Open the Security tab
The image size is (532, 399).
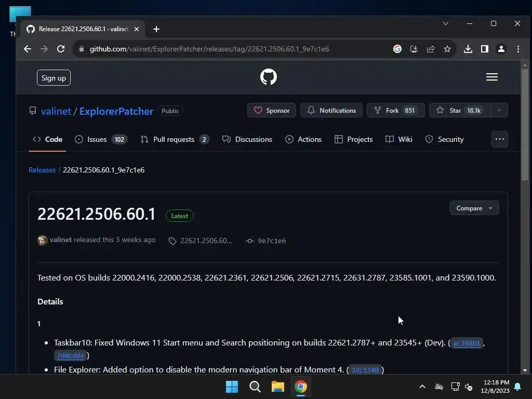[444, 139]
